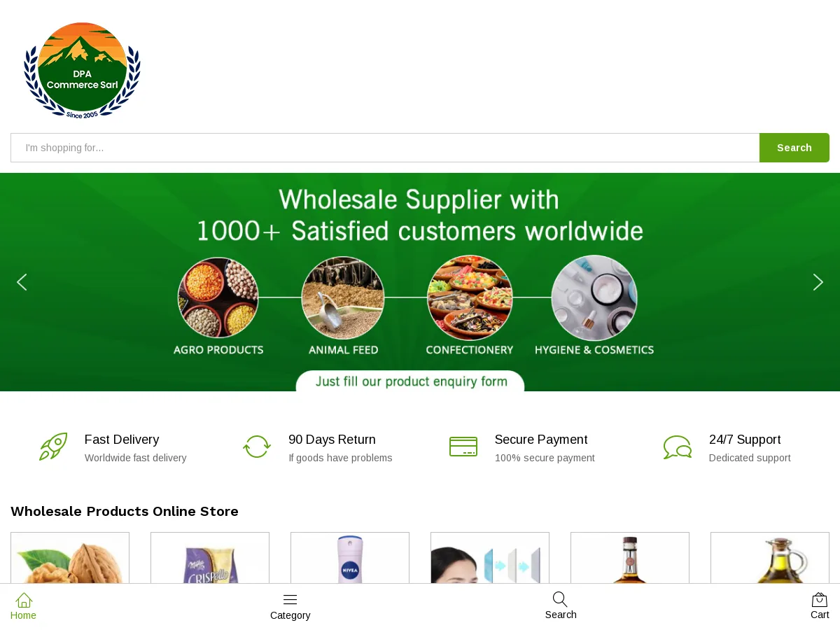
Task: Click the DPA Commerce Sarl logo
Action: (82, 70)
